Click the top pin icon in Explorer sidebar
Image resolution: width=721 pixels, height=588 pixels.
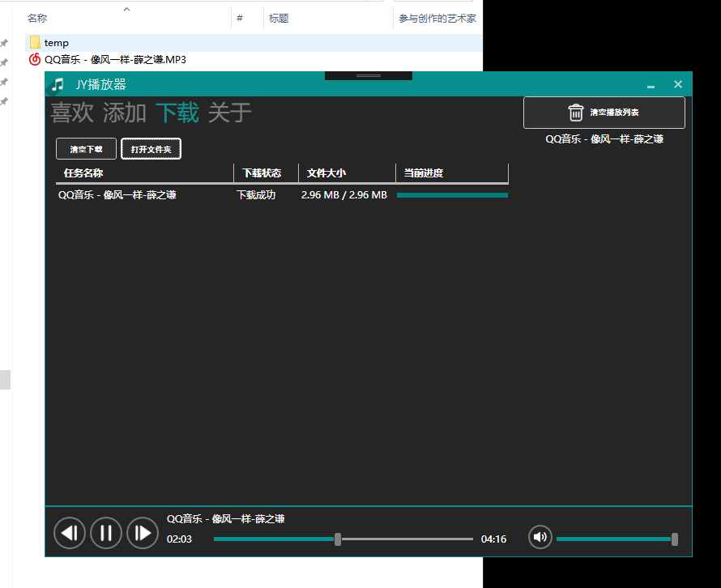(4, 43)
